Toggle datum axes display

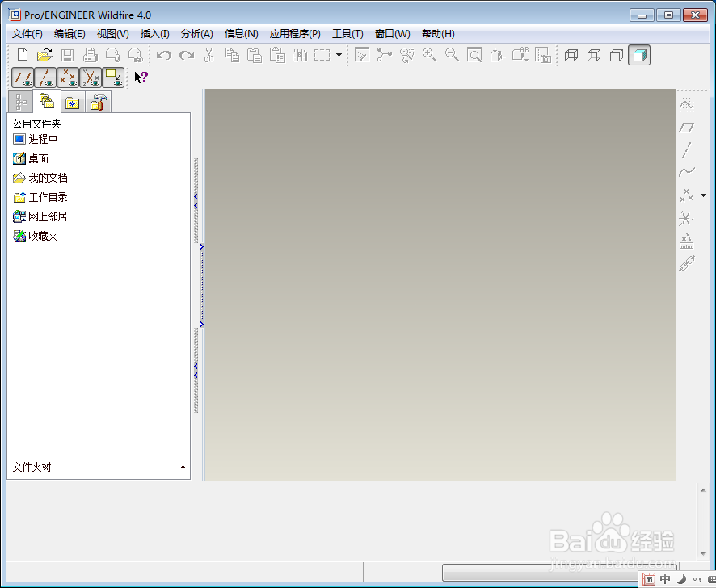tap(45, 78)
